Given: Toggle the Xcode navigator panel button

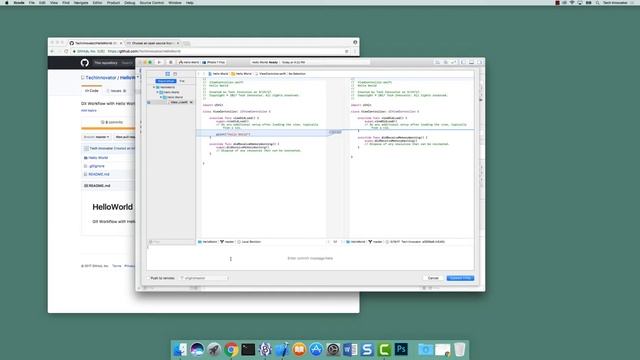Looking at the screenshot, I should coord(463,62).
